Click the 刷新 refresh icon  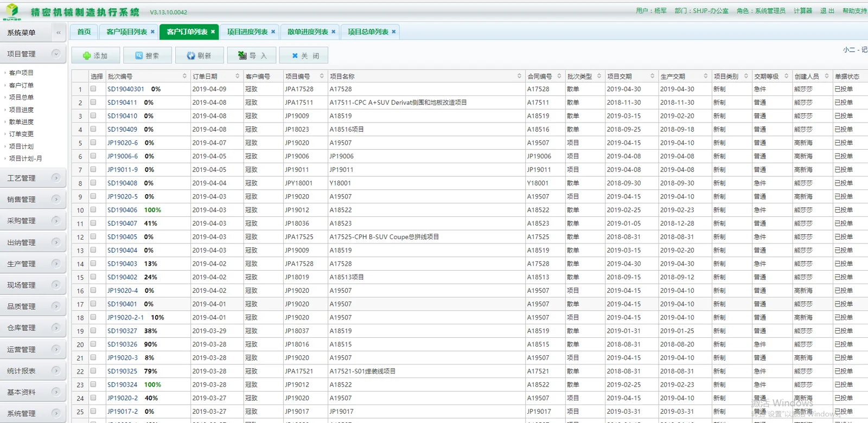point(191,55)
